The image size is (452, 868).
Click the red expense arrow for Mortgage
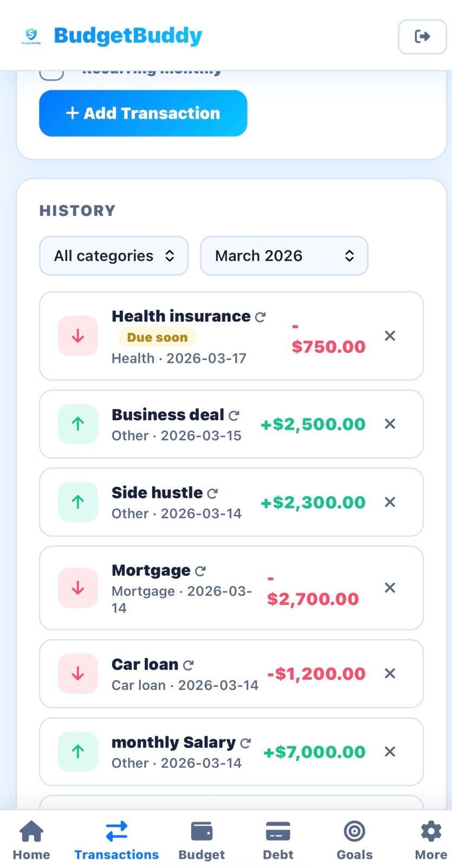[78, 588]
